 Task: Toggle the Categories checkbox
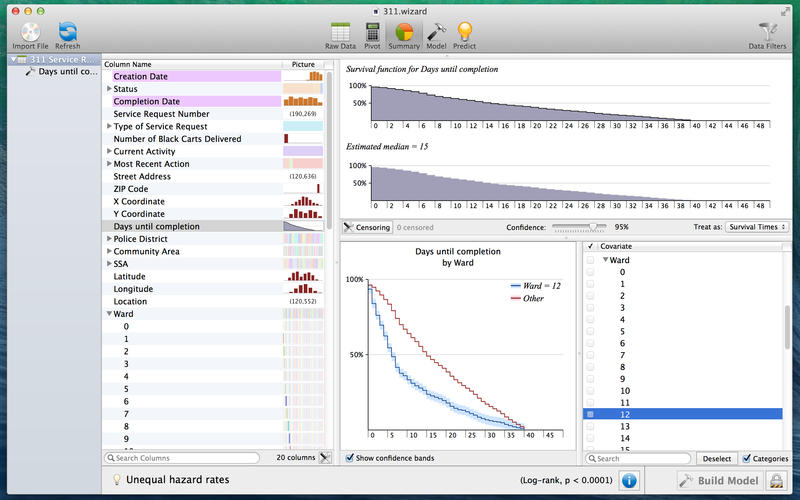(747, 458)
